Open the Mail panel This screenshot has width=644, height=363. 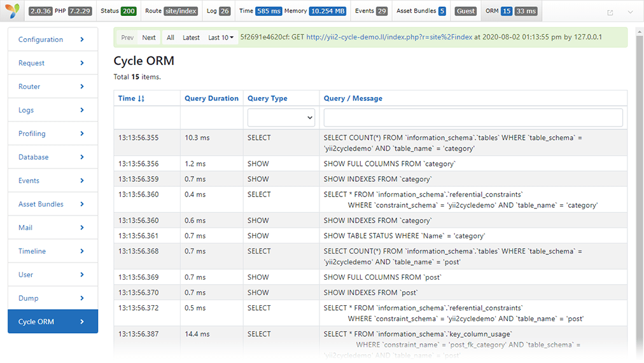pos(53,228)
